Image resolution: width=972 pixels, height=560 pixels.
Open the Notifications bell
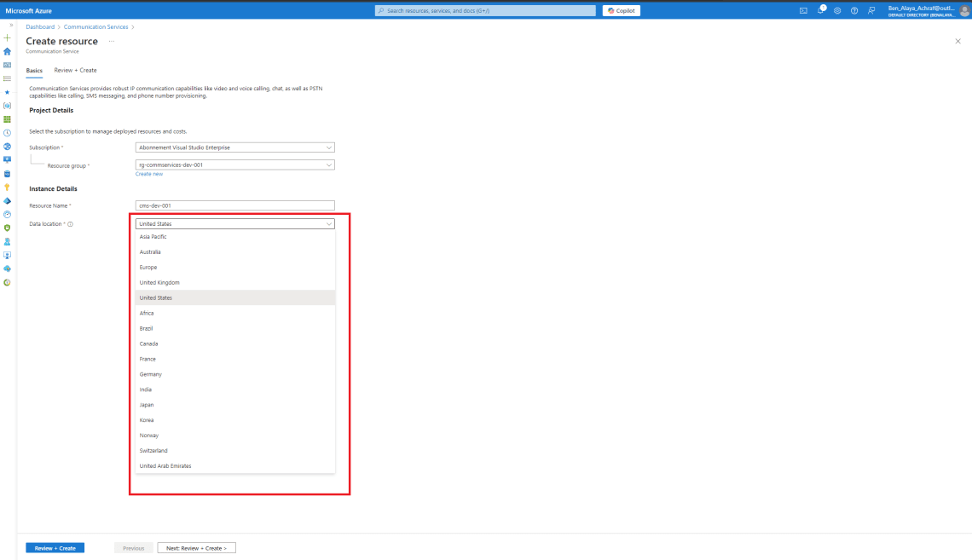pyautogui.click(x=821, y=10)
